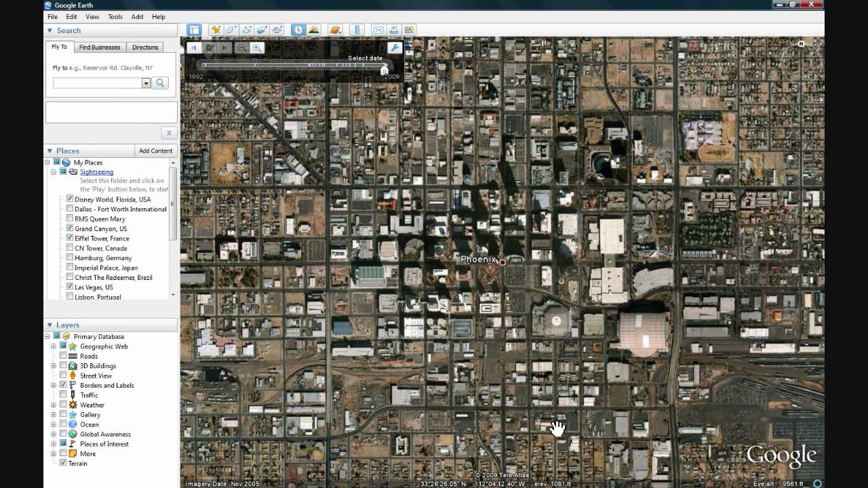The image size is (868, 488).
Task: Open time slider options wrench
Action: 394,47
